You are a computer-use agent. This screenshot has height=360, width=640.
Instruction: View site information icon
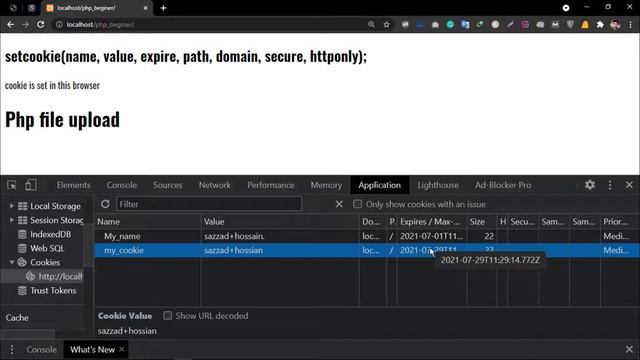pyautogui.click(x=59, y=24)
